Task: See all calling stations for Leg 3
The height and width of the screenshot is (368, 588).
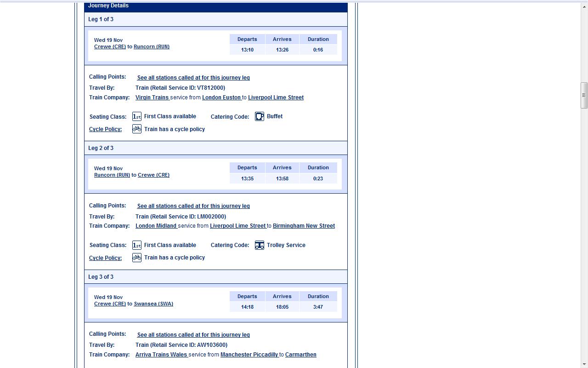Action: tap(193, 335)
